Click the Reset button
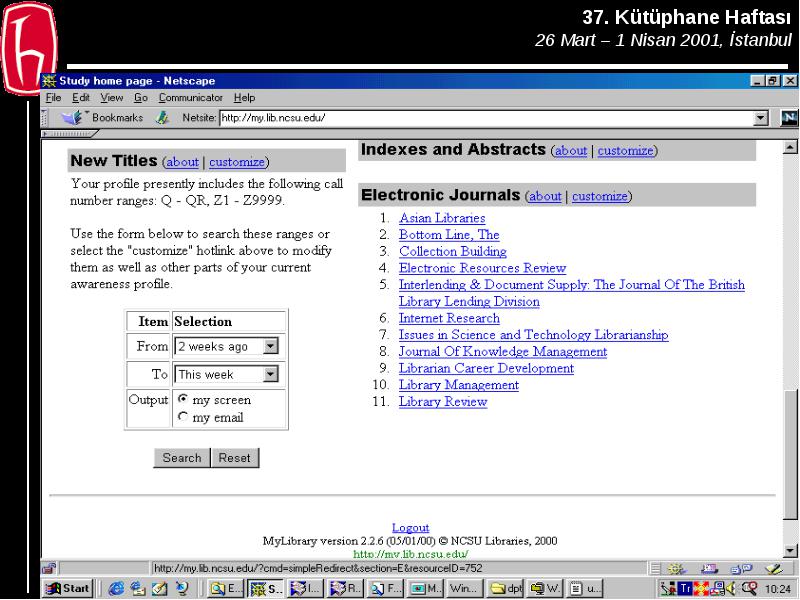 pos(235,458)
